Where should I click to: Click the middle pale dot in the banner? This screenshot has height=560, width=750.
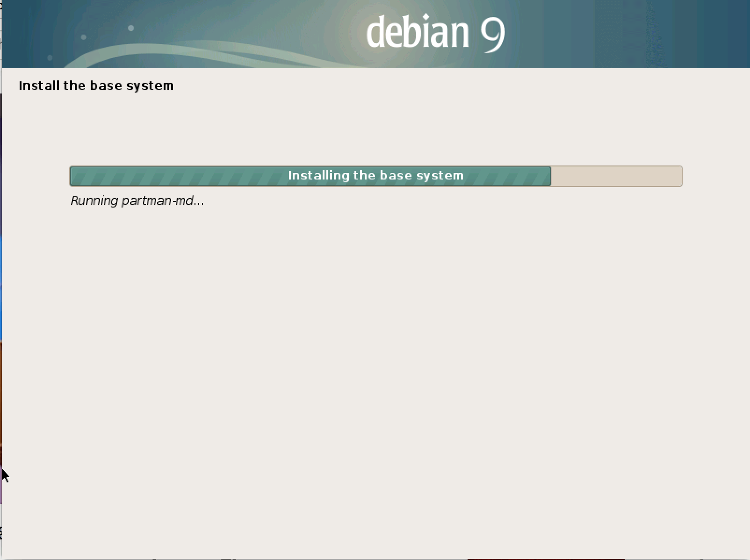click(84, 37)
